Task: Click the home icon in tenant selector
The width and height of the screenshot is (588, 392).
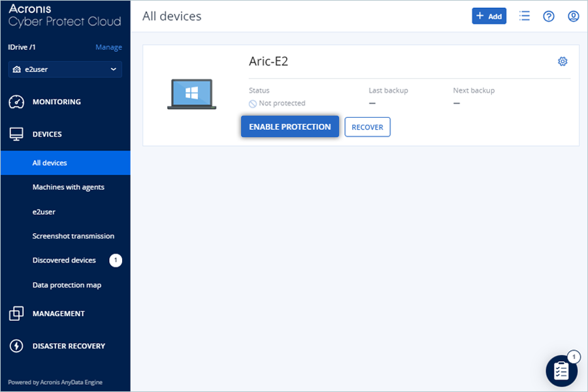Action: 16,69
